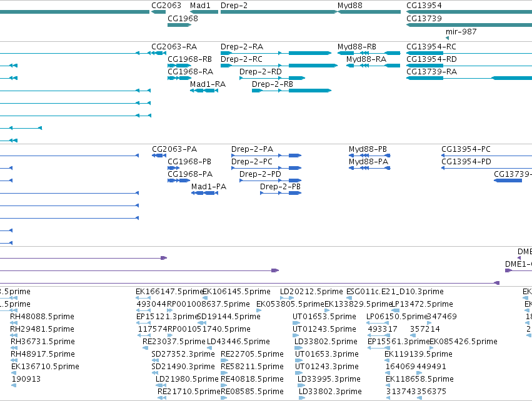Open EST RP001051740.5prime
This screenshot has height=401, width=532.
click(209, 329)
